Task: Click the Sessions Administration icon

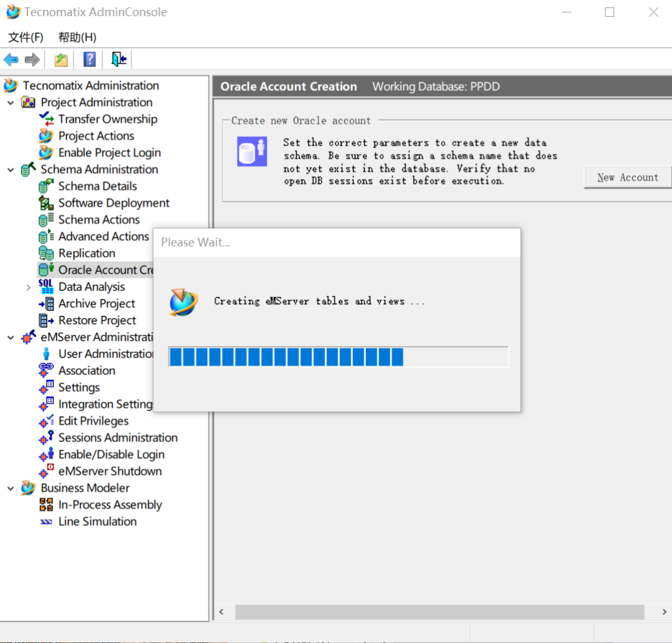Action: 46,437
